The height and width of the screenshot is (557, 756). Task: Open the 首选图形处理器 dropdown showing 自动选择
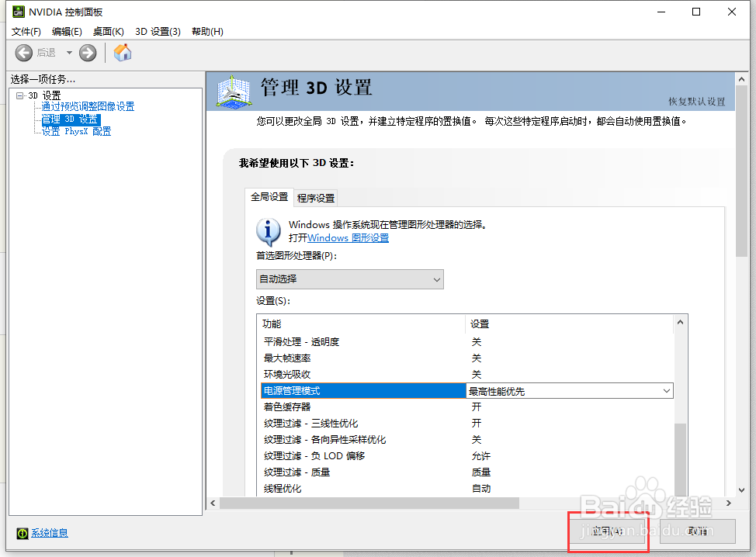point(349,278)
